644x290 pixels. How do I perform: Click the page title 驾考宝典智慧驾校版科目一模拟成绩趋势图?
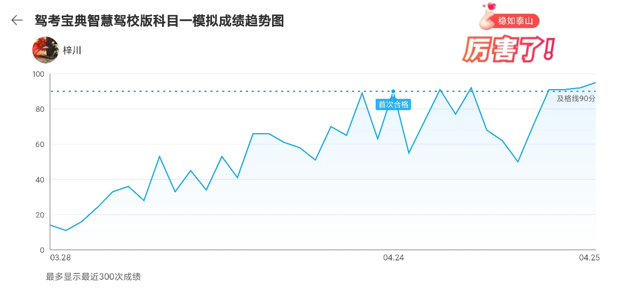tap(159, 21)
